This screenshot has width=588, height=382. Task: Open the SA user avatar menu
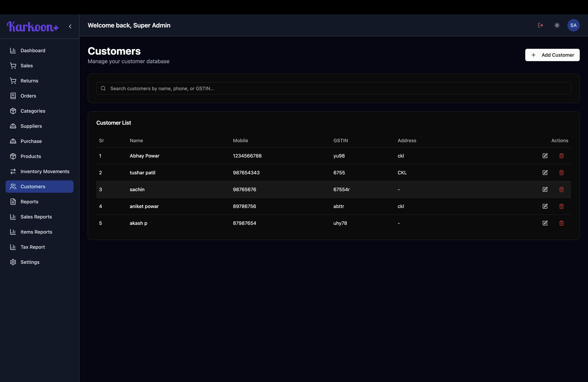coord(573,25)
